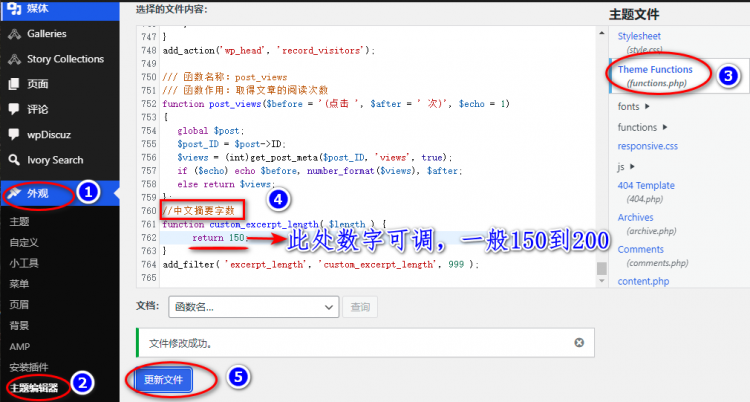Click the 外观 appearance brush icon
The width and height of the screenshot is (750, 402).
click(14, 193)
